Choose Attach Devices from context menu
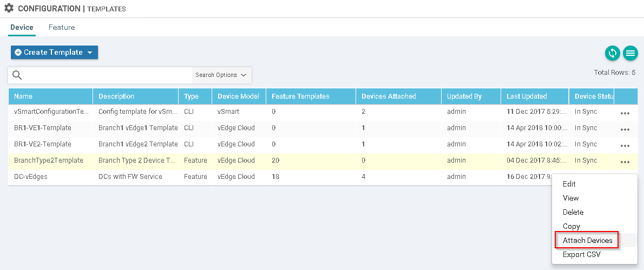The width and height of the screenshot is (644, 270). coord(587,240)
